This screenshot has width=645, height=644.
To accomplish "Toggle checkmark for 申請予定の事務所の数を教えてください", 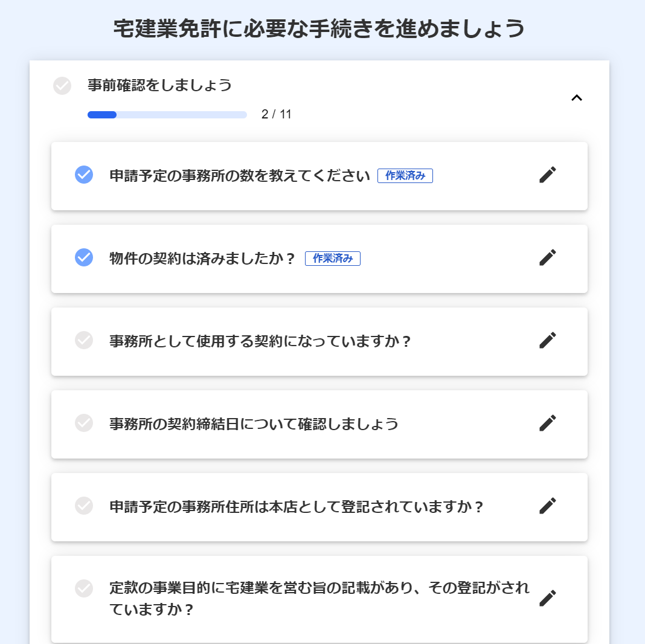I will coord(84,175).
